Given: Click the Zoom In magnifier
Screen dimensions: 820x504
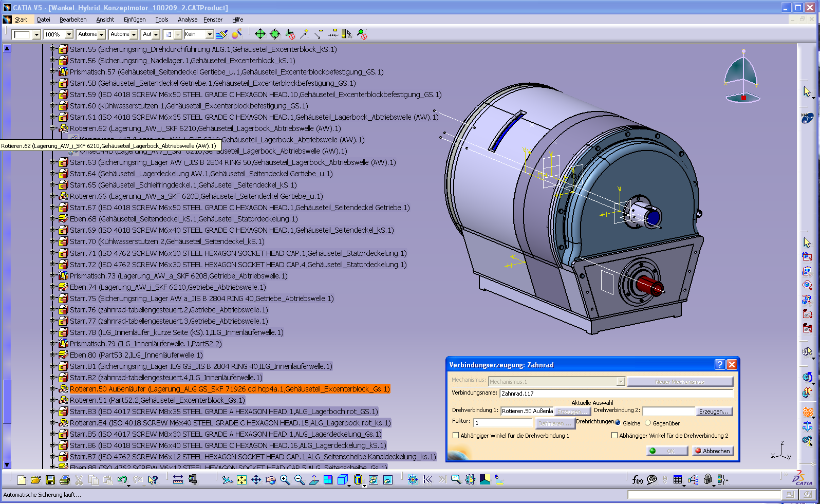Looking at the screenshot, I should point(285,480).
